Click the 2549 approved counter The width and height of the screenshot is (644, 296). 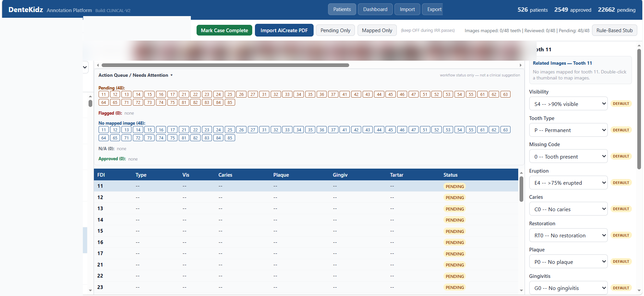pos(573,10)
